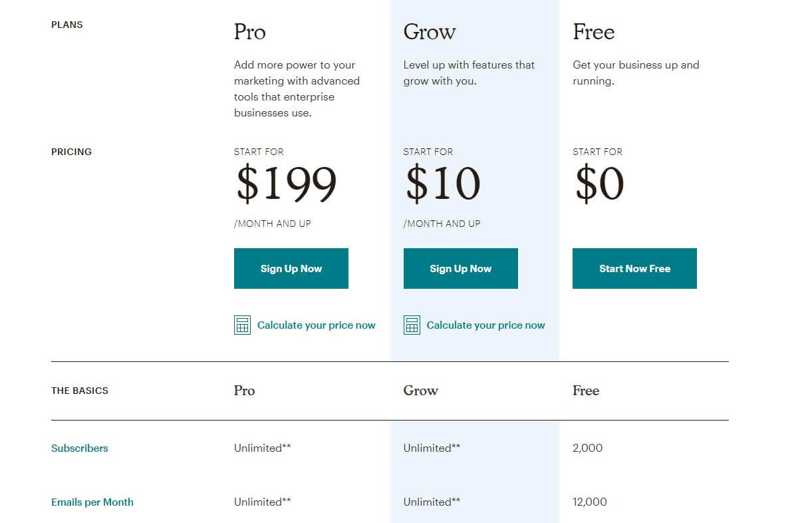The image size is (812, 523).
Task: Click the THE BASICS section label
Action: tap(79, 391)
